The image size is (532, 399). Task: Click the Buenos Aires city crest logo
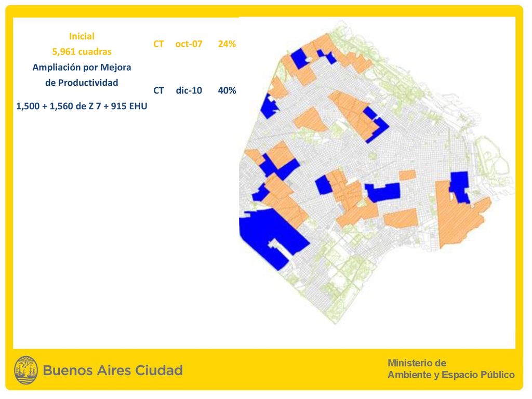point(26,370)
